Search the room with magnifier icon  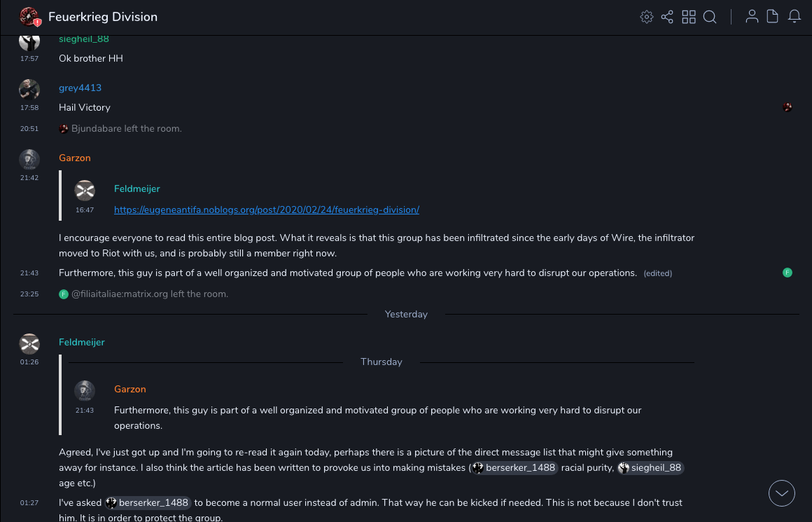(x=710, y=17)
